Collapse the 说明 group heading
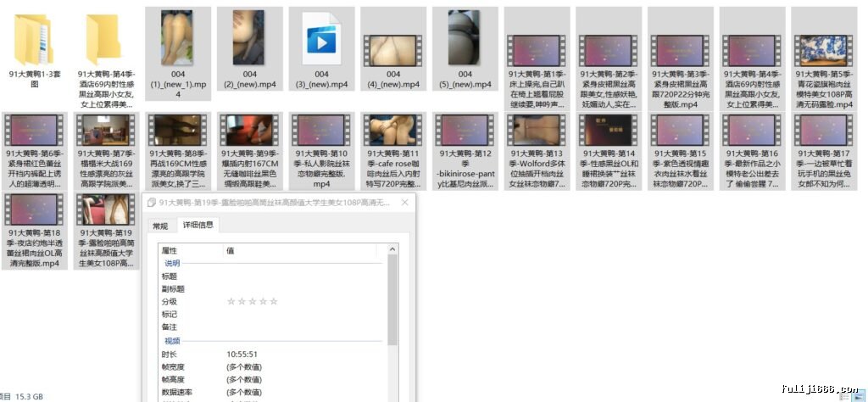 point(172,264)
